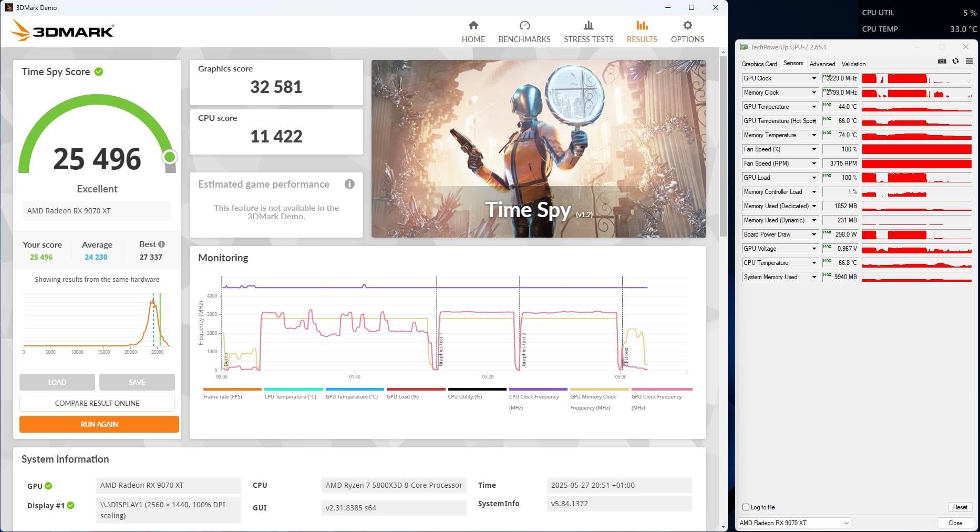This screenshot has width=980, height=532.
Task: Click the green check next to GPU
Action: 48,486
